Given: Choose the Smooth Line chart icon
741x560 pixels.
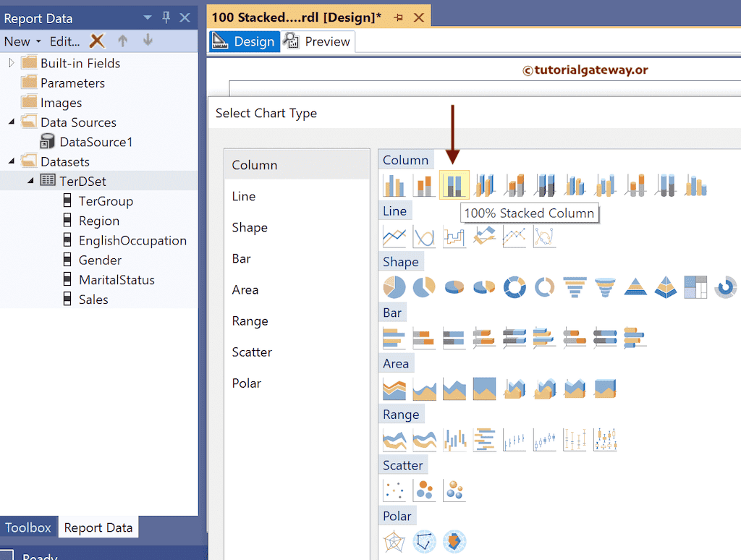Looking at the screenshot, I should [x=424, y=236].
